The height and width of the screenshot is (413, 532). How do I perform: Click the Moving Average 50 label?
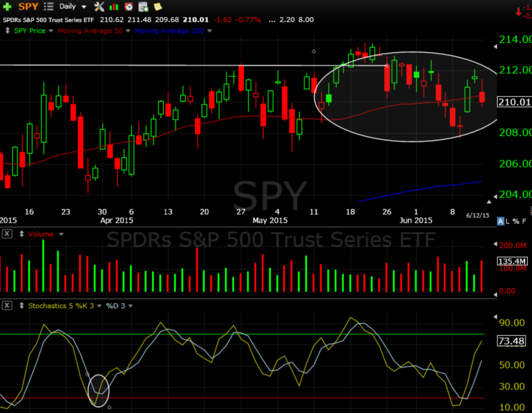point(90,31)
